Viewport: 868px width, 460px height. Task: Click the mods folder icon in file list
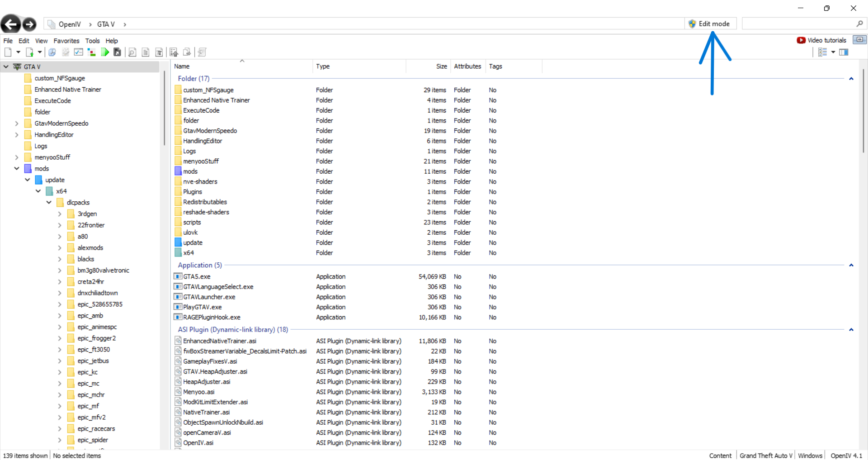[x=178, y=171]
